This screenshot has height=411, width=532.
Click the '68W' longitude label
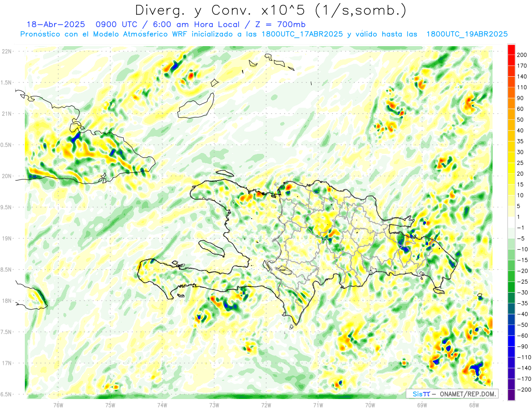(474, 405)
